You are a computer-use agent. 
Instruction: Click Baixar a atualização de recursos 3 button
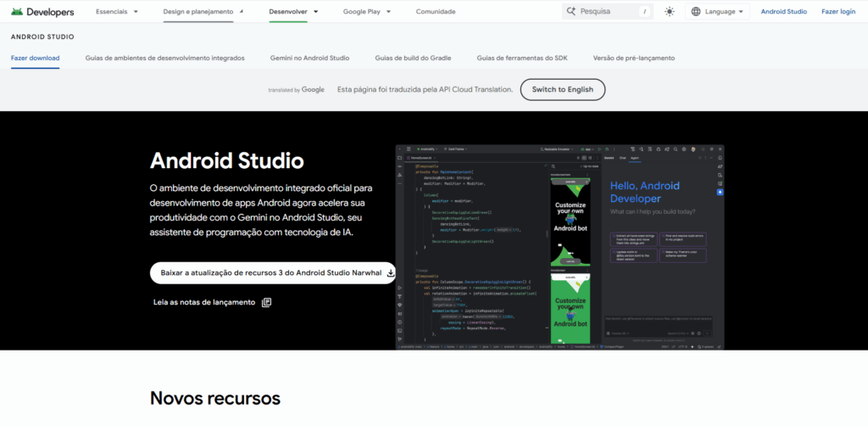pyautogui.click(x=274, y=272)
